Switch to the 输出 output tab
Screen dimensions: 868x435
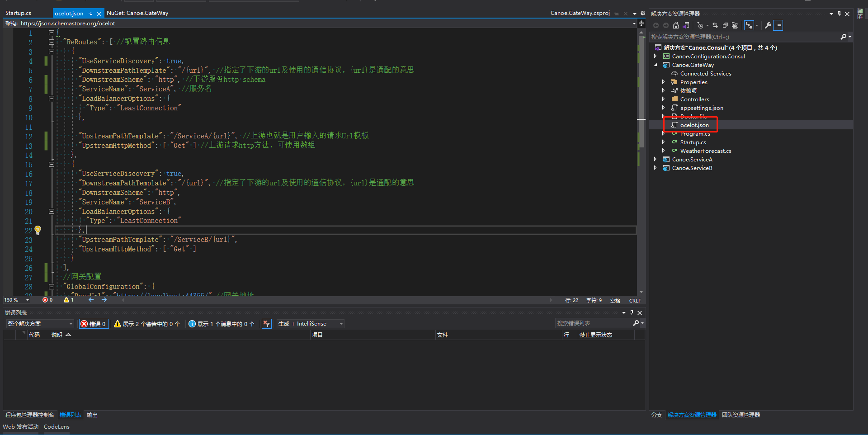92,415
